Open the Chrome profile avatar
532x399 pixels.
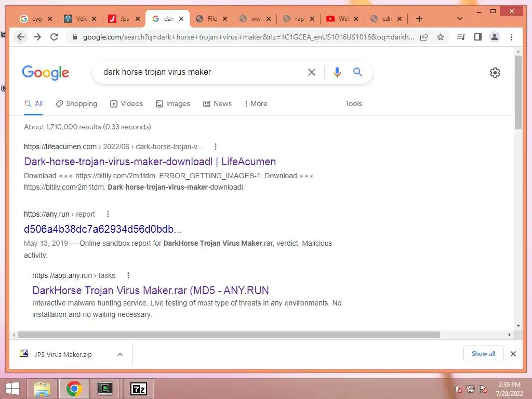[x=495, y=37]
